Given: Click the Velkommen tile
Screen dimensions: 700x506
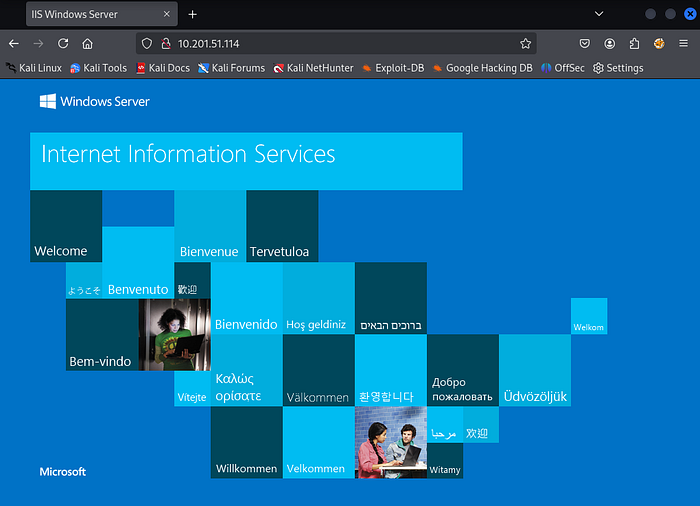Looking at the screenshot, I should pos(319,443).
